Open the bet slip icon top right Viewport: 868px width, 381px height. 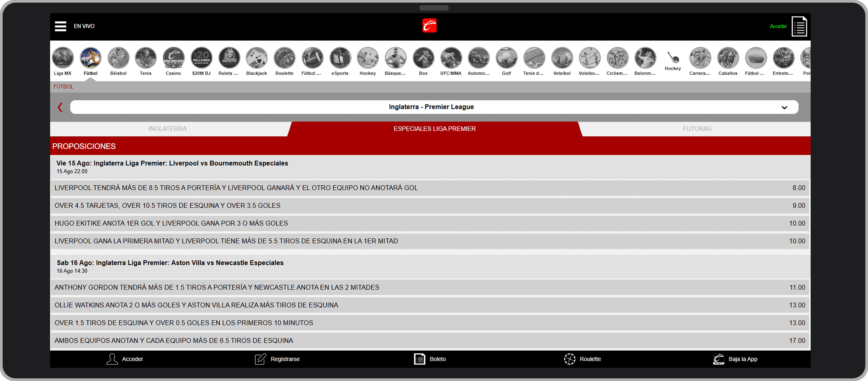pos(799,26)
